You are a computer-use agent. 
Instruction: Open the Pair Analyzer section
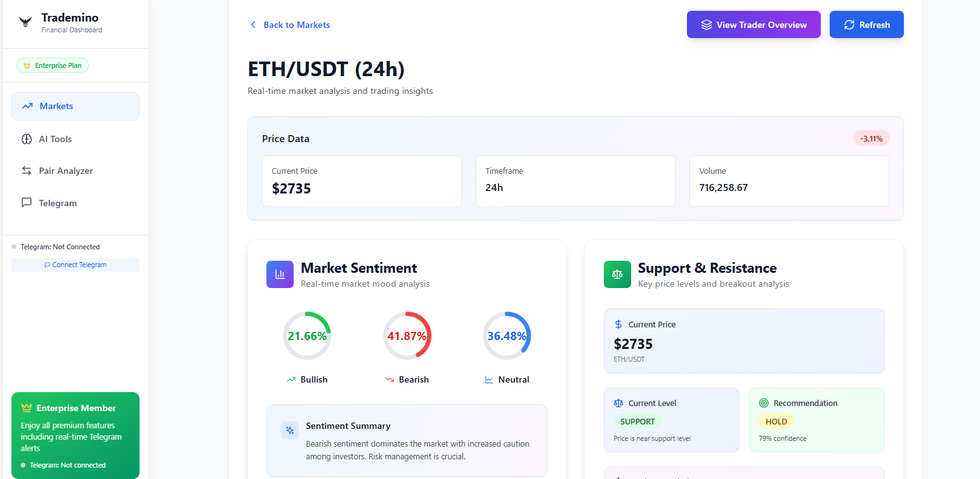tap(64, 170)
